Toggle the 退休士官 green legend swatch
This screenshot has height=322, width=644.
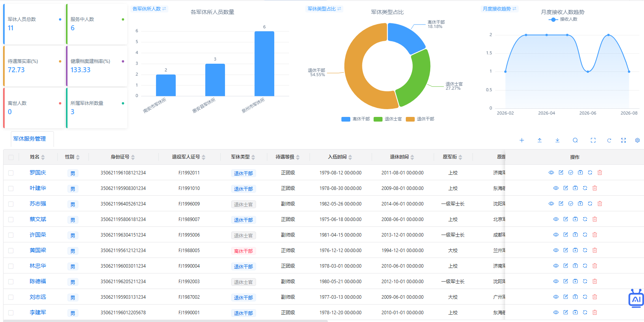[x=378, y=119]
